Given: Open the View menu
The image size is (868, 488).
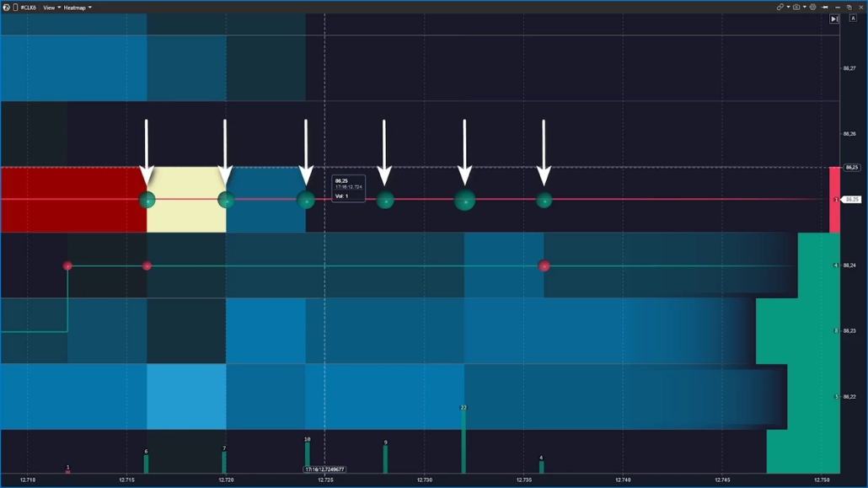Looking at the screenshot, I should [x=49, y=7].
